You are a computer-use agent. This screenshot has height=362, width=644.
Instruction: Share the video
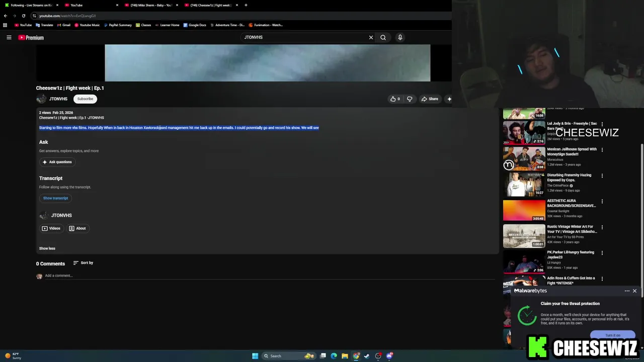point(430,99)
